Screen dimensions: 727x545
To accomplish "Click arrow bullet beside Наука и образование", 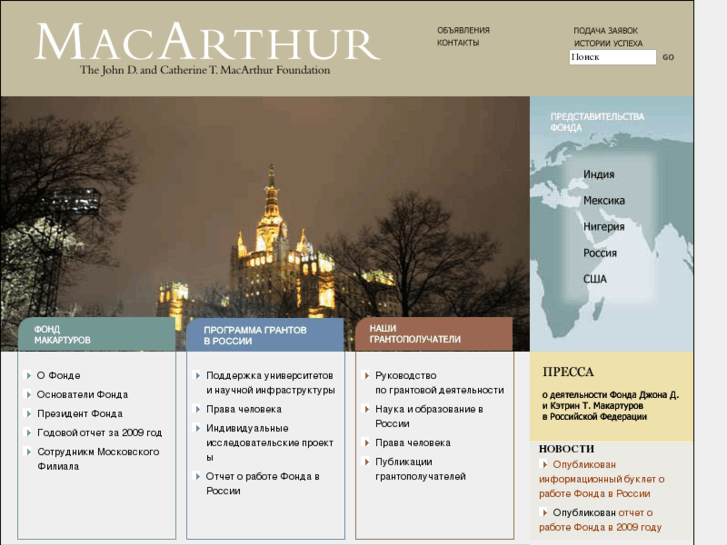I will pos(367,409).
